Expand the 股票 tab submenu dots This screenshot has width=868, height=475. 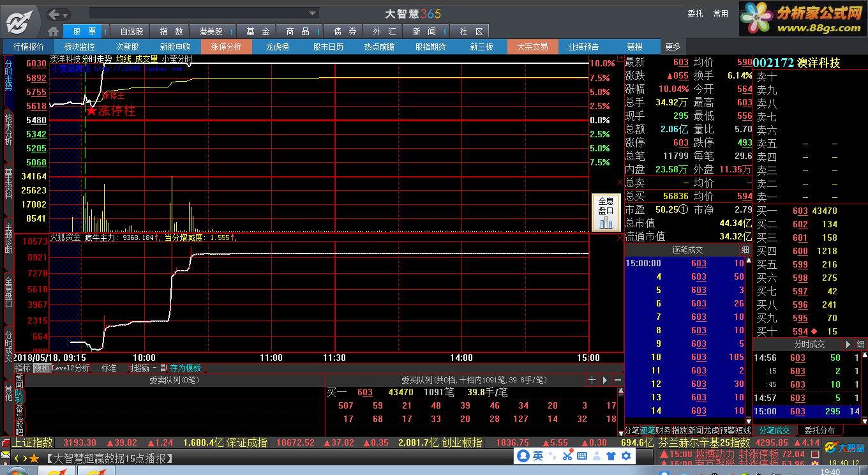click(x=105, y=31)
